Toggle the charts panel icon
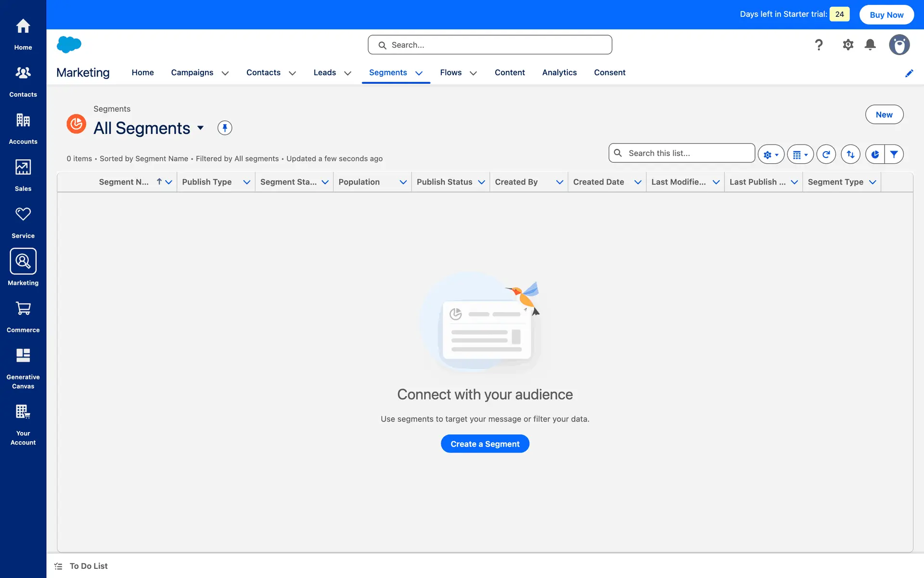Screen dimensions: 924x578 click(x=875, y=154)
